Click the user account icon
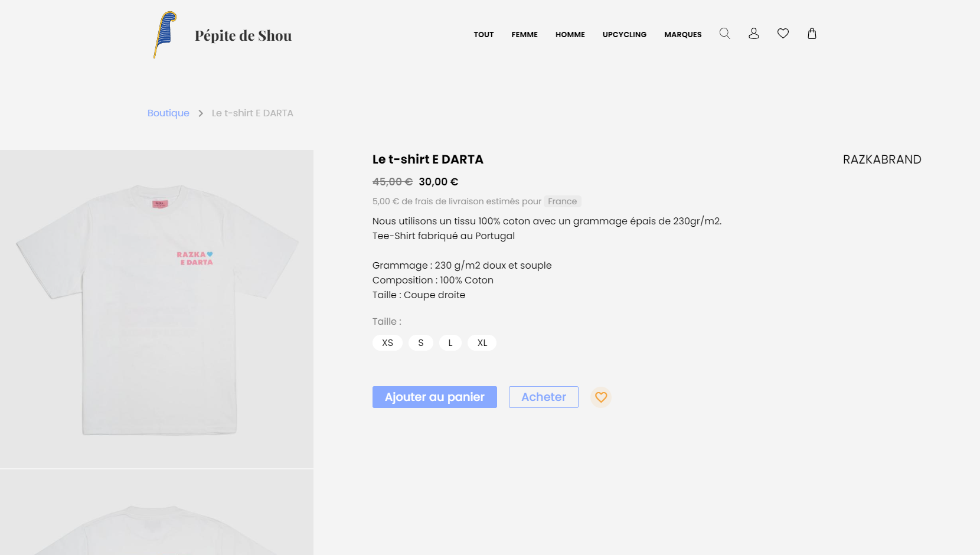 click(754, 34)
